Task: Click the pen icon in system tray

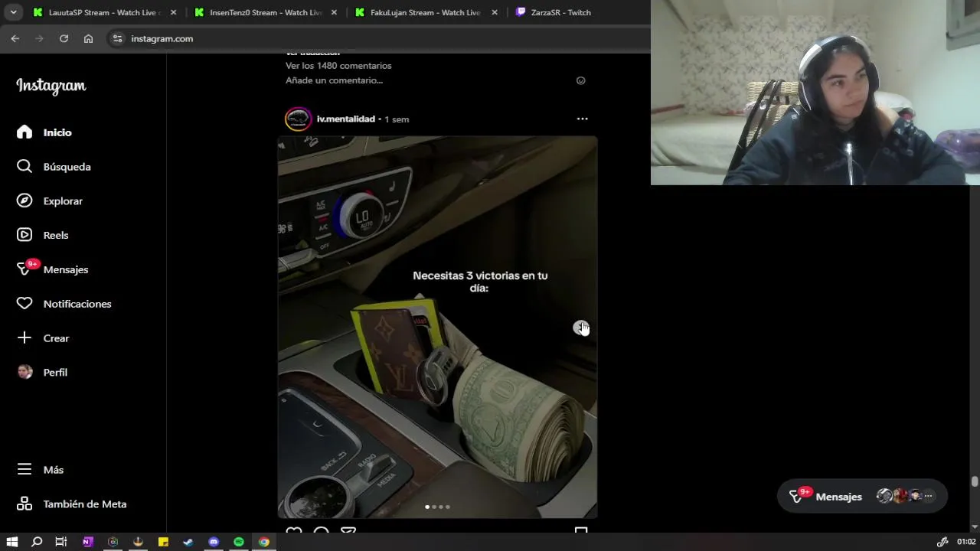Action: pos(942,542)
